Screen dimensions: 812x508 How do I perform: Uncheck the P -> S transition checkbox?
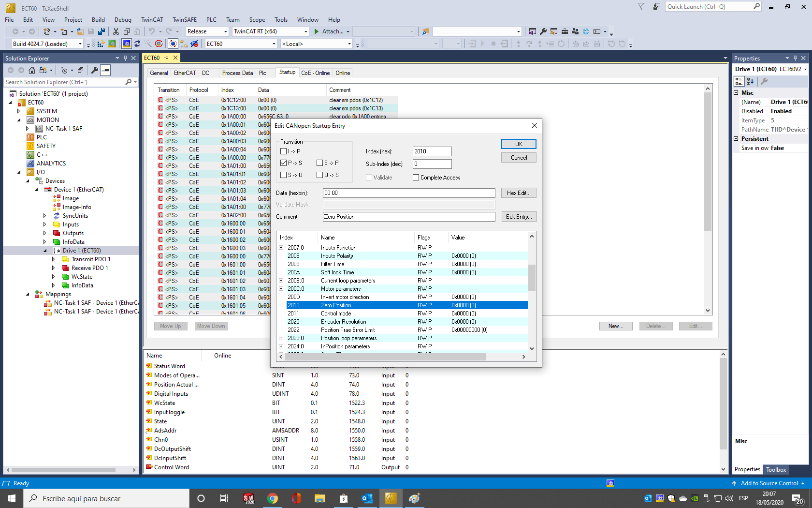[284, 163]
